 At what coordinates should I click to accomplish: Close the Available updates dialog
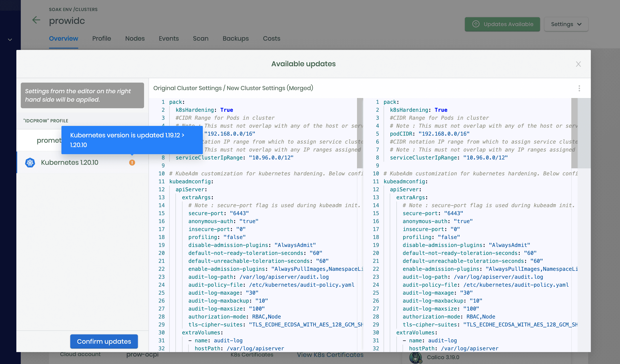(578, 64)
